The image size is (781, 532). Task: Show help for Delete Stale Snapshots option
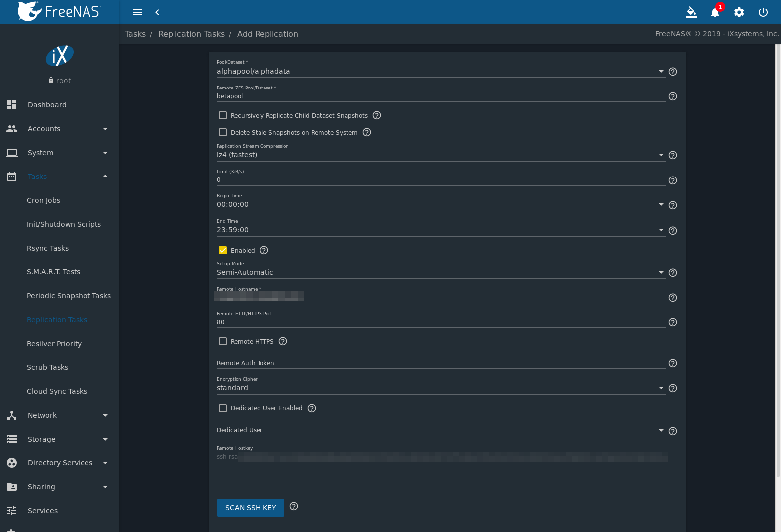(x=367, y=132)
